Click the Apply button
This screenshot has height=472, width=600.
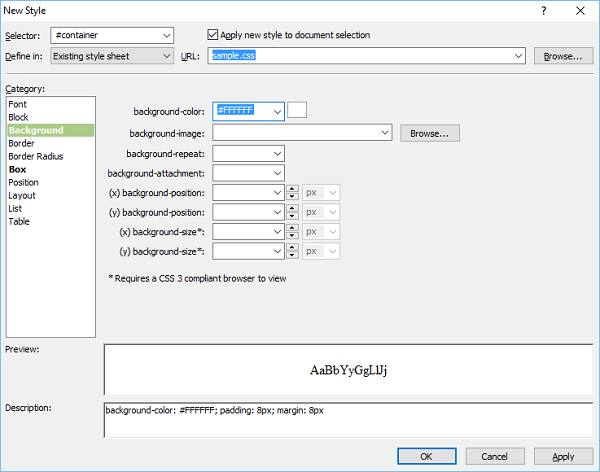(x=563, y=456)
